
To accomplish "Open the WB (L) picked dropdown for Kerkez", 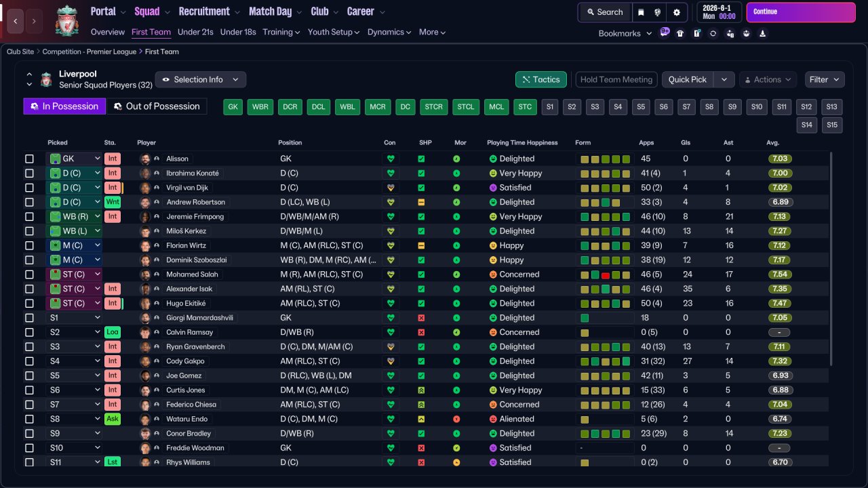I will coord(74,231).
